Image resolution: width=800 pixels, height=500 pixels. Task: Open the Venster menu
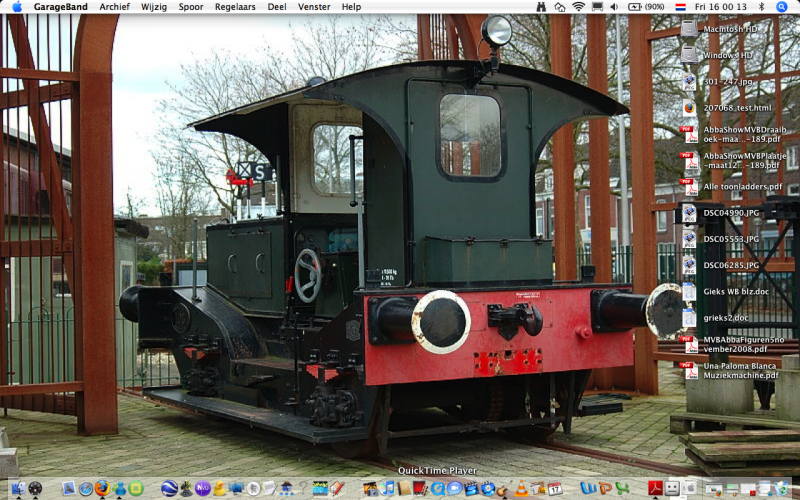click(314, 7)
